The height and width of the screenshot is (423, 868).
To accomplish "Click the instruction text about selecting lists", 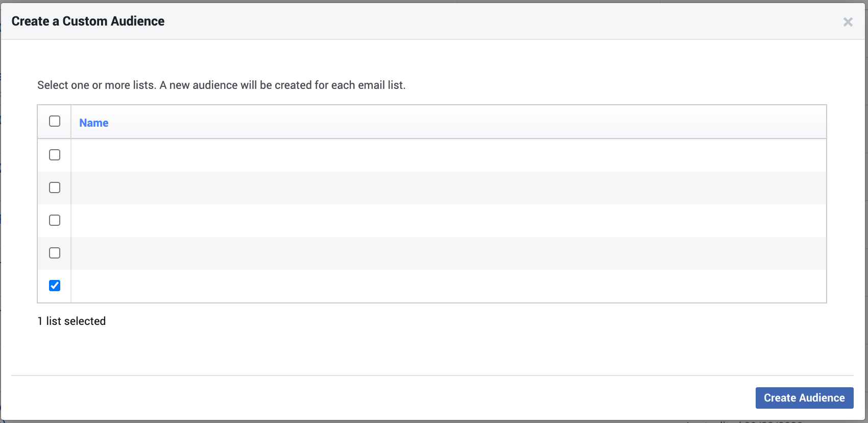I will (221, 85).
